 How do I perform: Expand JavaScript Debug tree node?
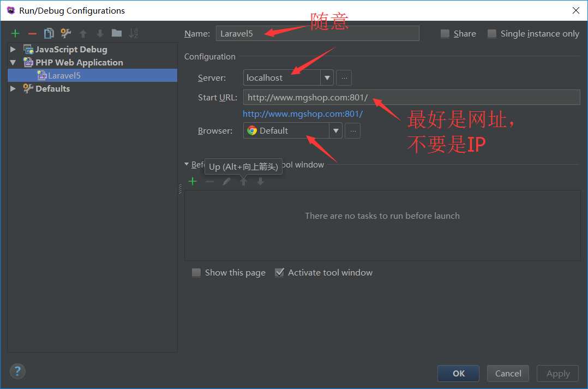tap(13, 50)
